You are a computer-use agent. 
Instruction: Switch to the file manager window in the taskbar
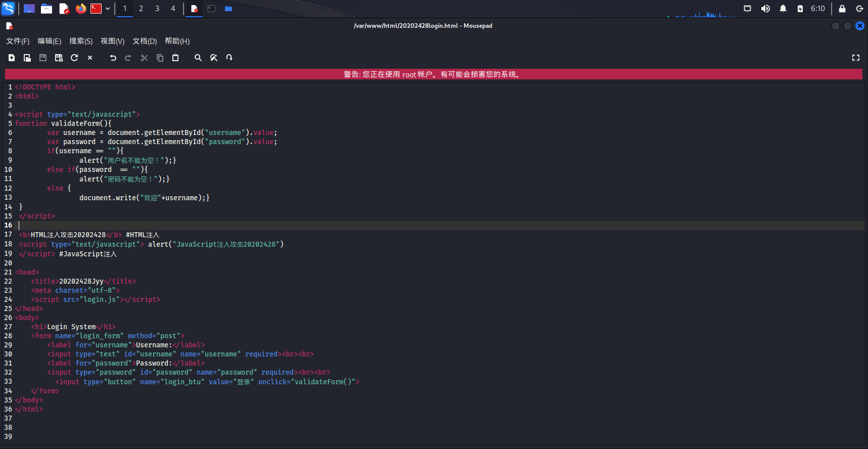click(229, 9)
